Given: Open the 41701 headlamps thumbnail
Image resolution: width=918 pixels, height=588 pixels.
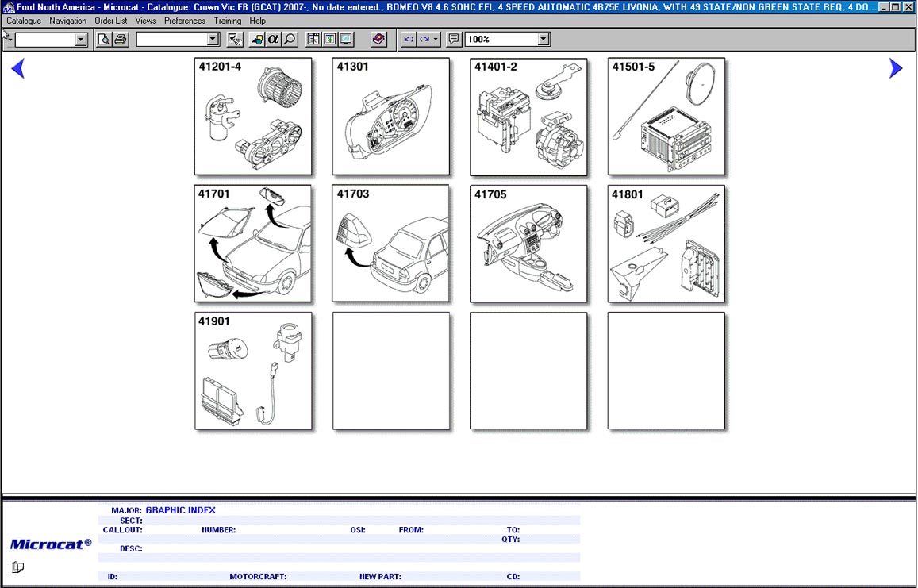Looking at the screenshot, I should point(253,244).
